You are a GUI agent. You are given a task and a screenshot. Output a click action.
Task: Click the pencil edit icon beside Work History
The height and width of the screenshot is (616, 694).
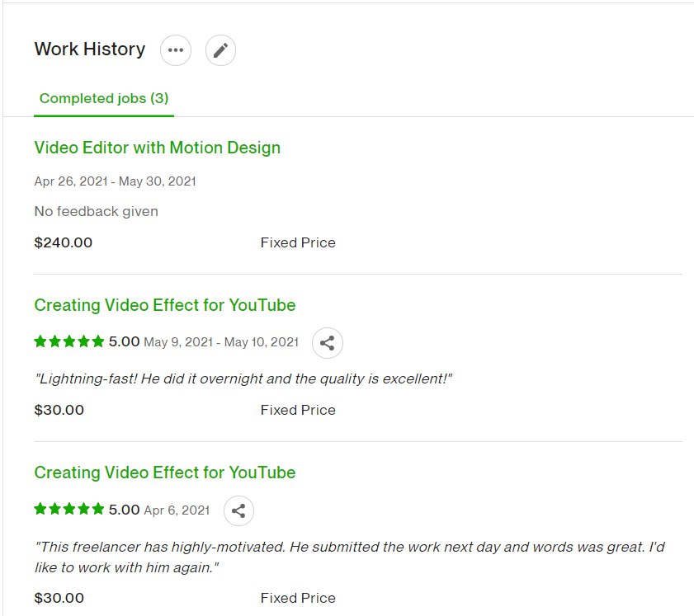point(220,50)
